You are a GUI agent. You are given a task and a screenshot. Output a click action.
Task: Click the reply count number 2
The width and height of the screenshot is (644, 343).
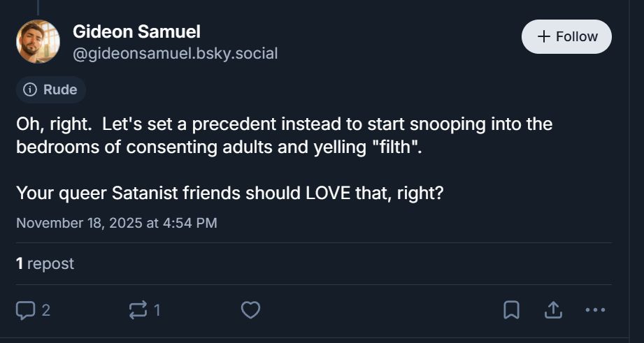[x=46, y=309]
